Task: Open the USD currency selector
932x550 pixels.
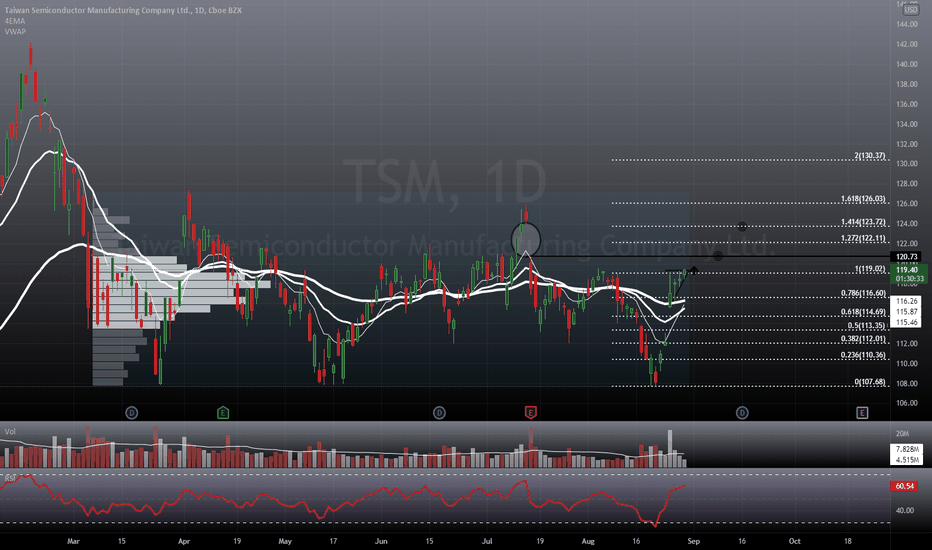Action: [911, 10]
